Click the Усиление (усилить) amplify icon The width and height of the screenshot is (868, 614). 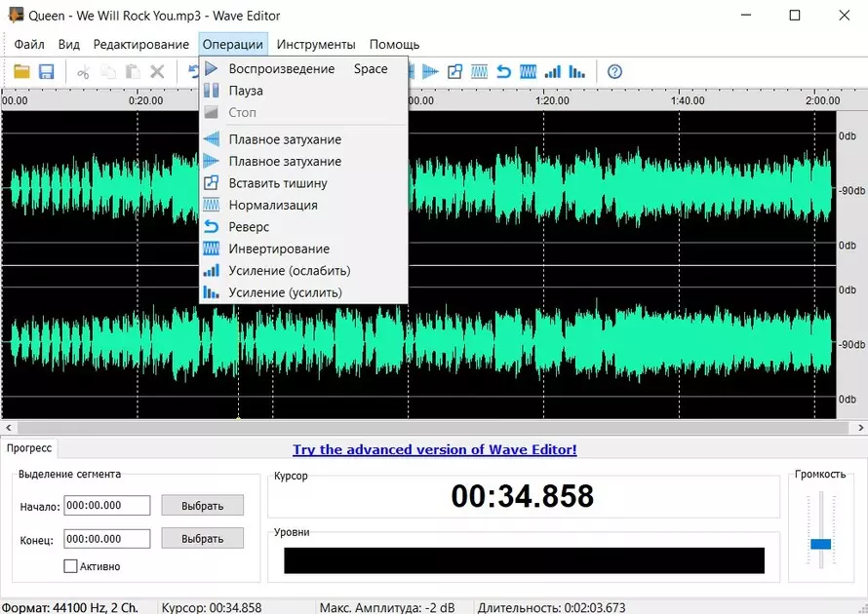(575, 70)
